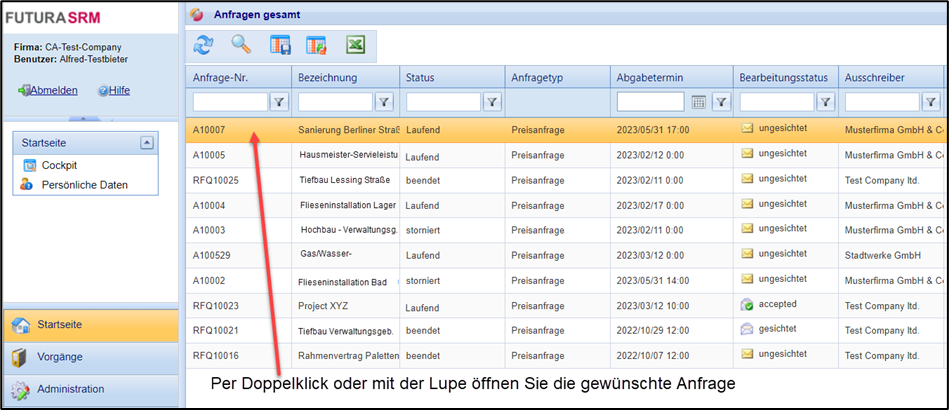Screen dimensions: 949x410
Task: Click accepted status icon for RFQ10023
Action: tap(747, 304)
